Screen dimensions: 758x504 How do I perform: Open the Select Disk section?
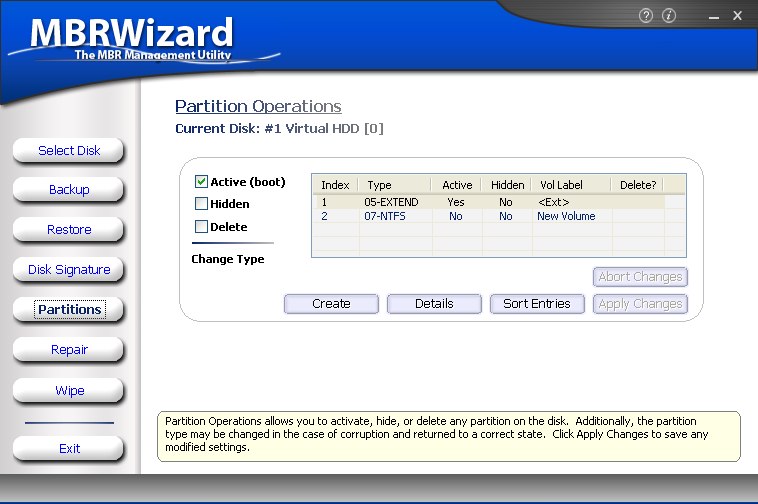[69, 151]
